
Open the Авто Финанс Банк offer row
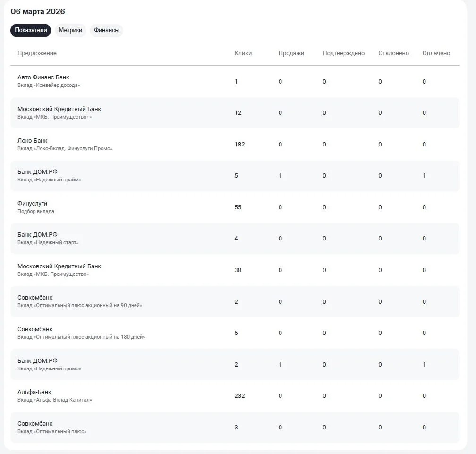(235, 81)
